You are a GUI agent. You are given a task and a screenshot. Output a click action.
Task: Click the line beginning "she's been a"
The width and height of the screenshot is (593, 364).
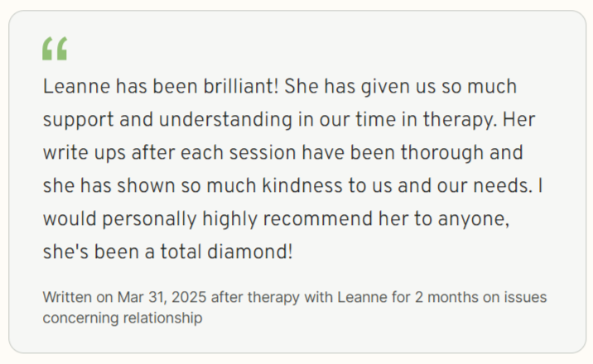(x=167, y=251)
